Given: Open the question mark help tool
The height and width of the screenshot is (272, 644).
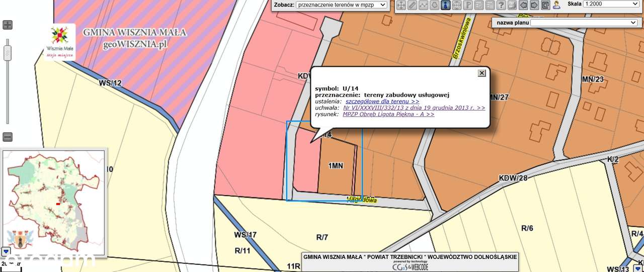Looking at the screenshot, I should (501, 6).
